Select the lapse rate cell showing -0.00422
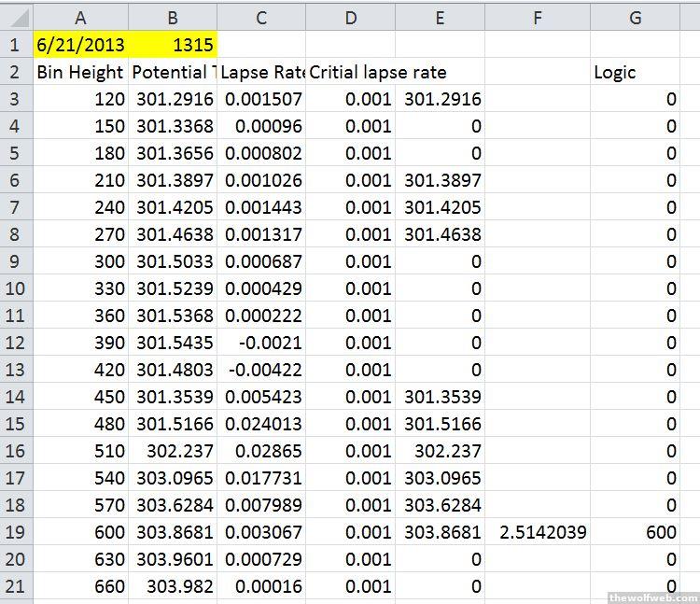The image size is (700, 604). (261, 370)
